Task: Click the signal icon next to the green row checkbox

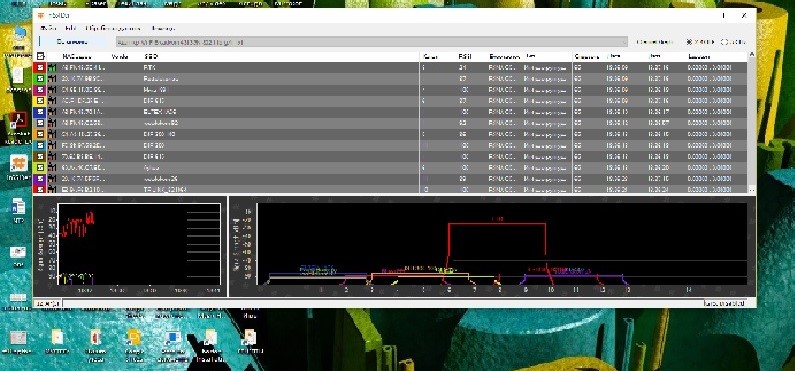Action: [52, 79]
